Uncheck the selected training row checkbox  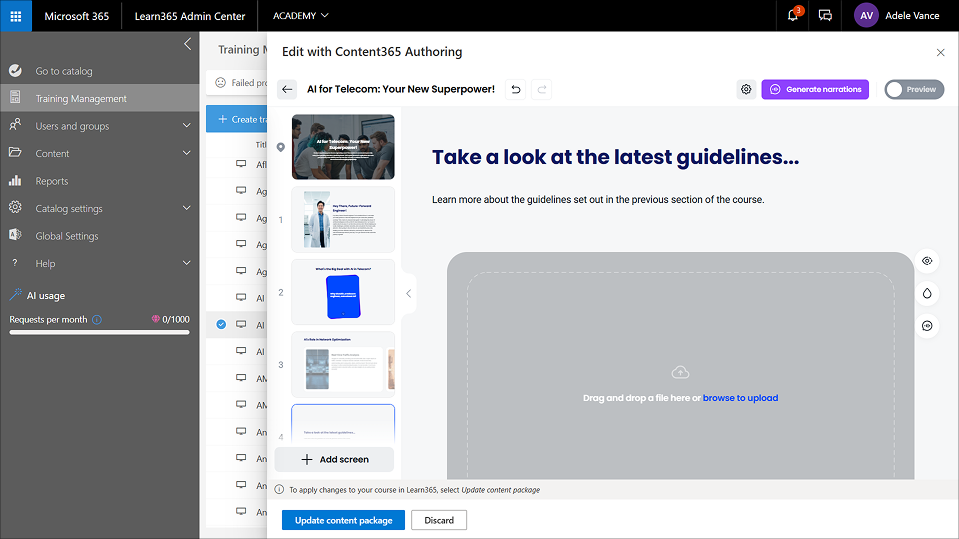(x=221, y=324)
